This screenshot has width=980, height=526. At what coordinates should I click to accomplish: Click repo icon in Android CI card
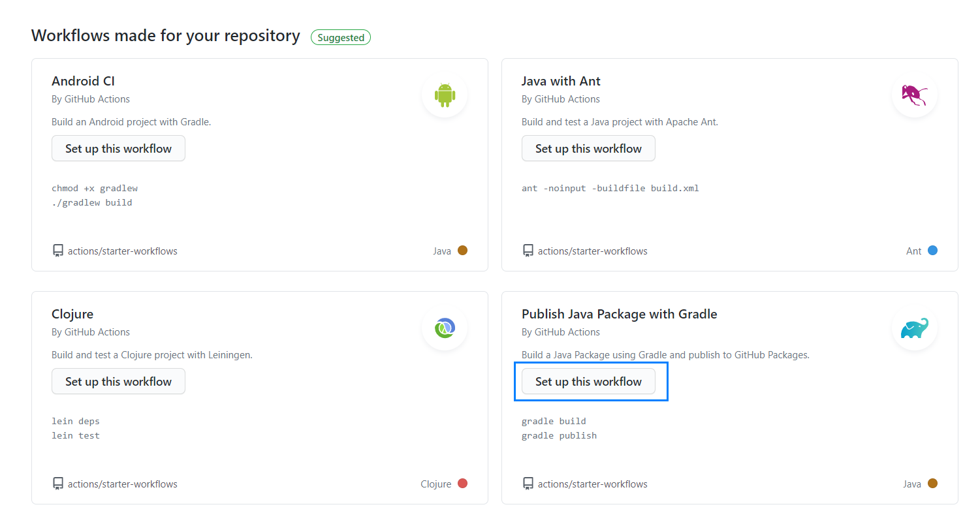tap(58, 251)
